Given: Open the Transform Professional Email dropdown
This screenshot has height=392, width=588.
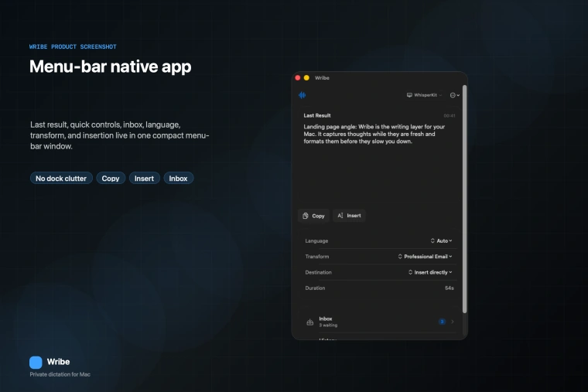Looking at the screenshot, I should click(x=425, y=257).
